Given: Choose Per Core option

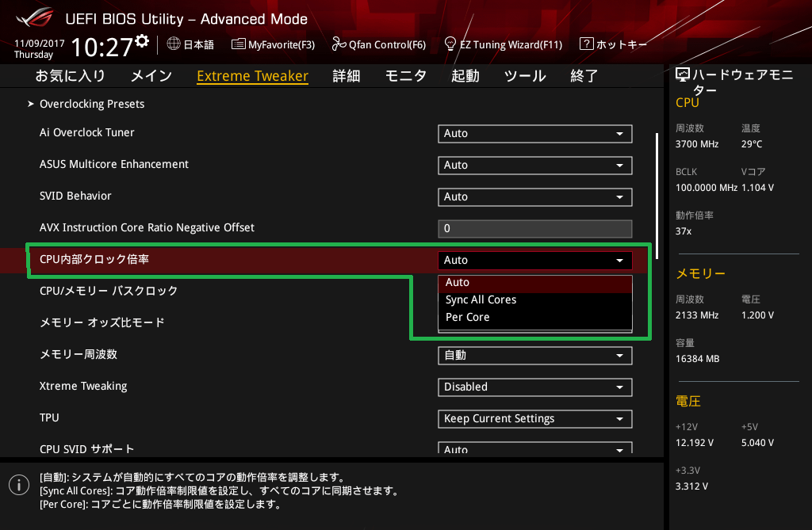Looking at the screenshot, I should [x=535, y=317].
